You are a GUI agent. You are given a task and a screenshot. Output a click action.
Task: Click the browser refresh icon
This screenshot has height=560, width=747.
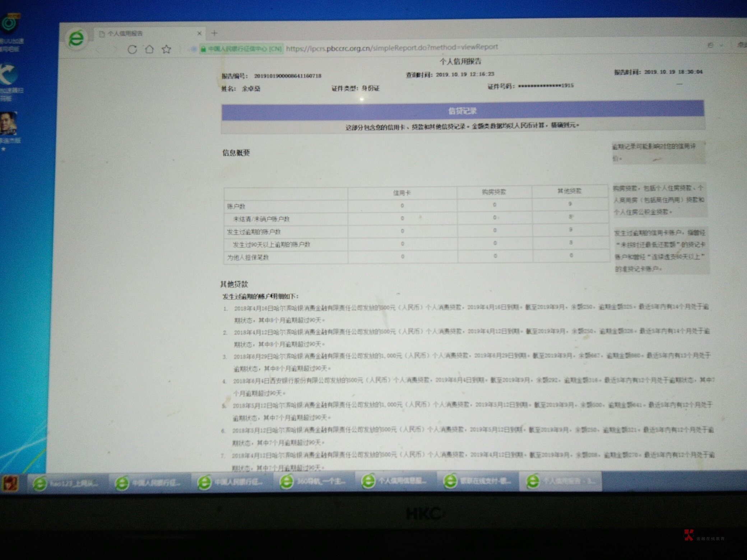[132, 50]
